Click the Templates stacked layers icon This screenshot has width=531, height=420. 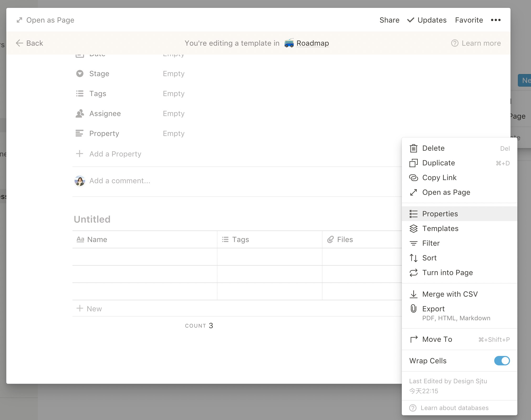coord(413,229)
